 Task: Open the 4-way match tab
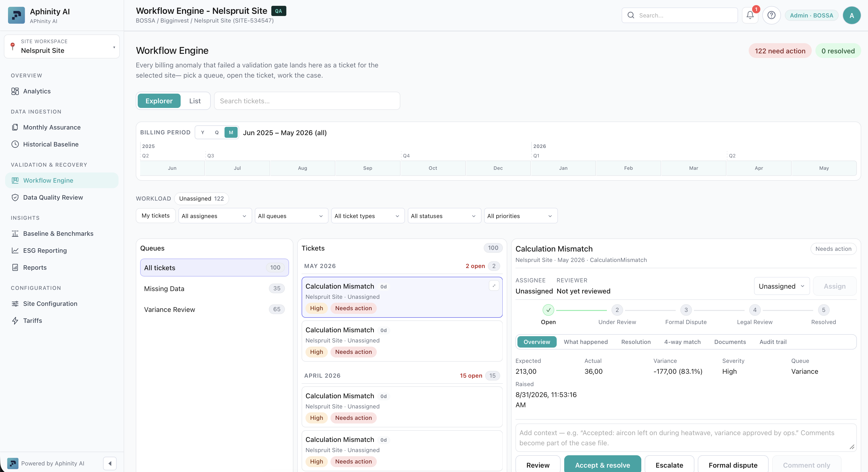(x=682, y=342)
